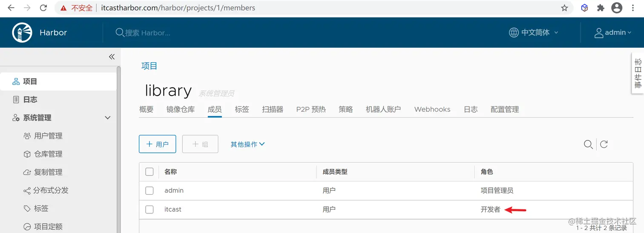Select all members via header checkbox
The image size is (644, 233).
149,172
